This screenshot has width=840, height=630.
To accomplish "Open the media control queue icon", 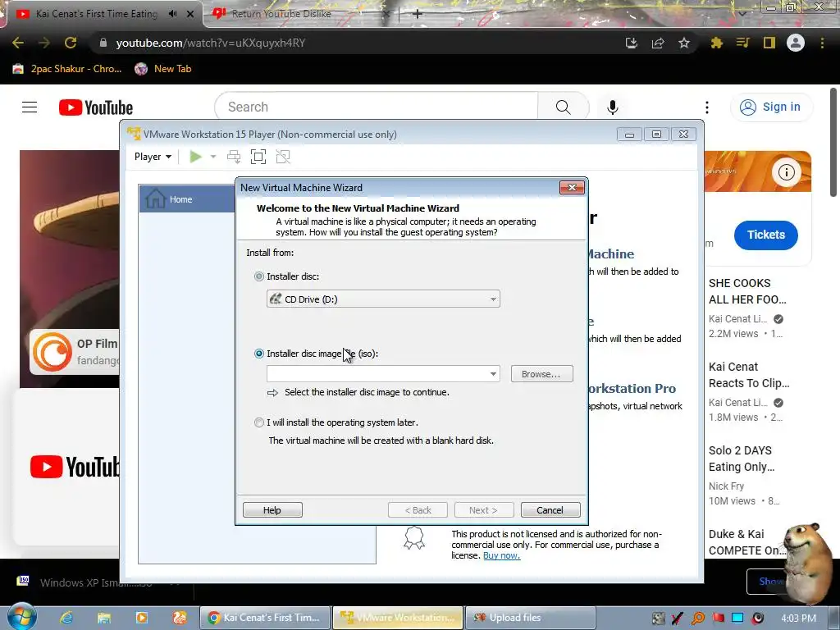I will click(x=742, y=43).
